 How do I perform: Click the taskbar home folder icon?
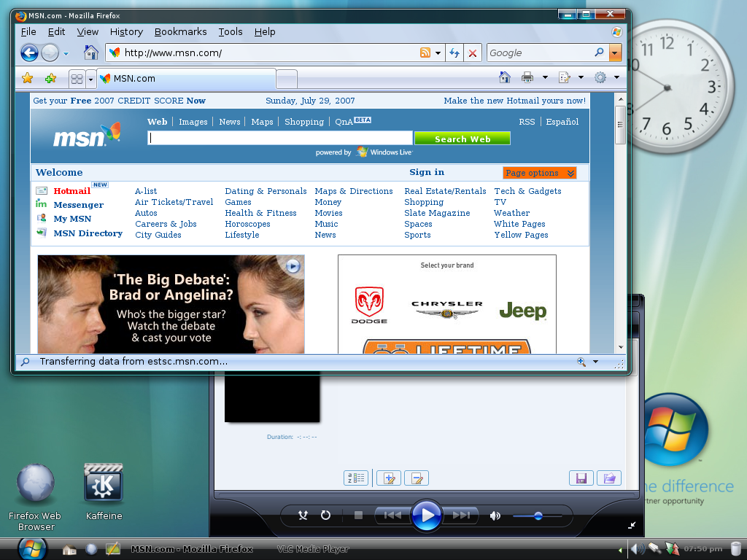pyautogui.click(x=69, y=550)
